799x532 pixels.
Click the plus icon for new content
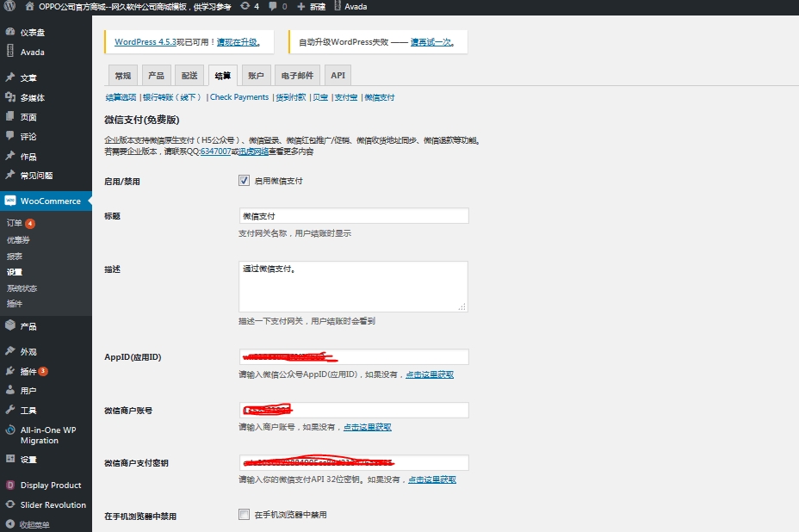pyautogui.click(x=300, y=6)
